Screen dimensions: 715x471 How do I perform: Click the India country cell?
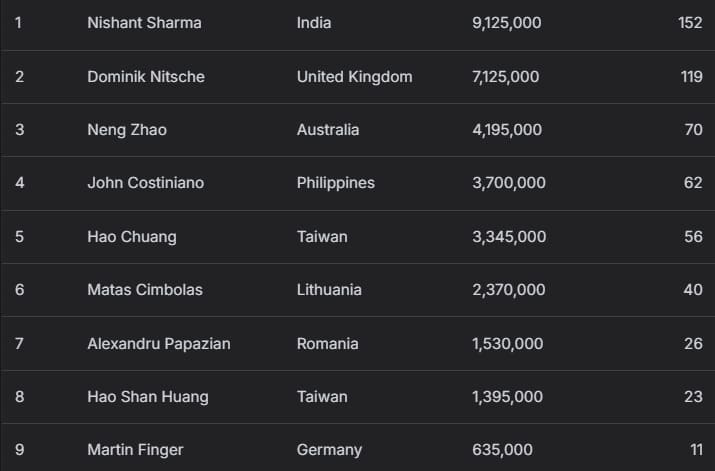(x=314, y=22)
